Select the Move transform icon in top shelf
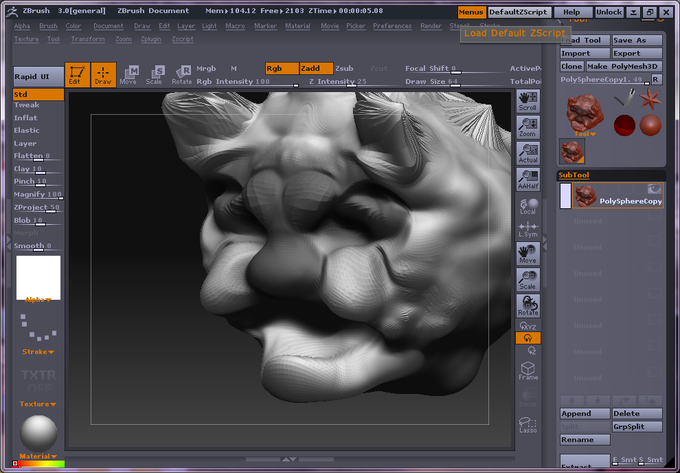Viewport: 680px width, 473px height. click(x=129, y=75)
